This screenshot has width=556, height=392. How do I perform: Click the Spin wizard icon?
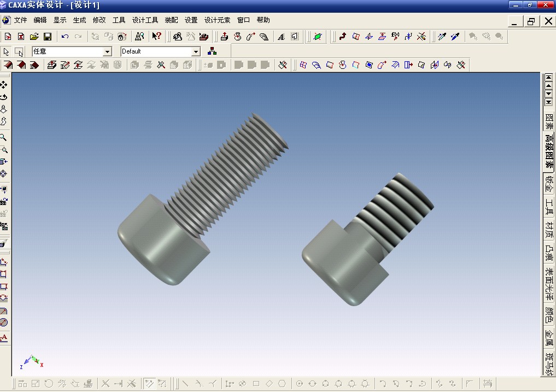(x=238, y=37)
